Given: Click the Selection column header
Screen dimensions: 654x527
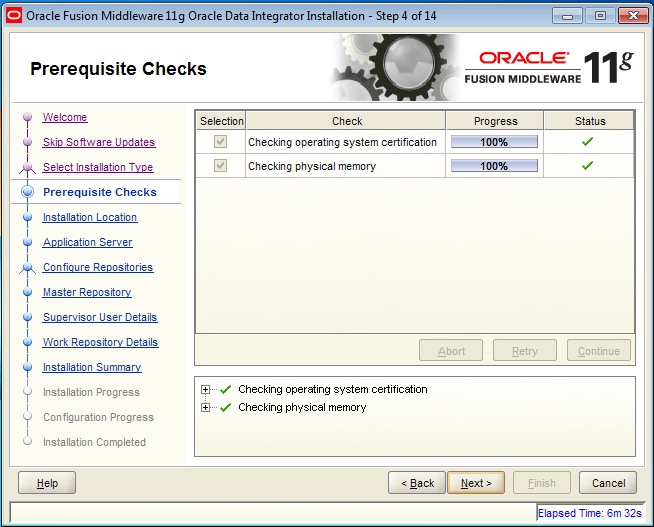Looking at the screenshot, I should (x=221, y=121).
